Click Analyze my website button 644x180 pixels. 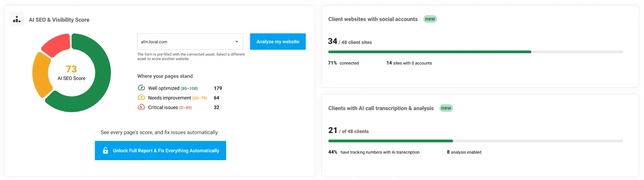click(278, 42)
